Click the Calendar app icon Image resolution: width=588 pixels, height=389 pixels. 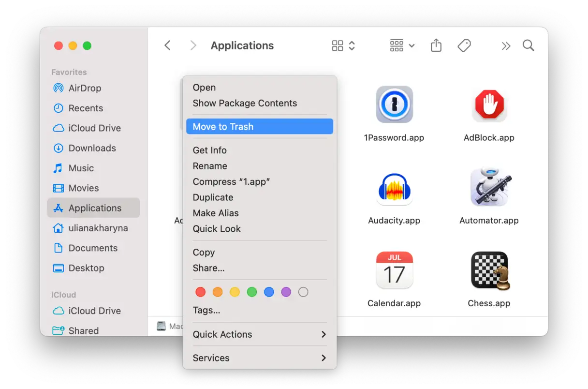pyautogui.click(x=394, y=270)
